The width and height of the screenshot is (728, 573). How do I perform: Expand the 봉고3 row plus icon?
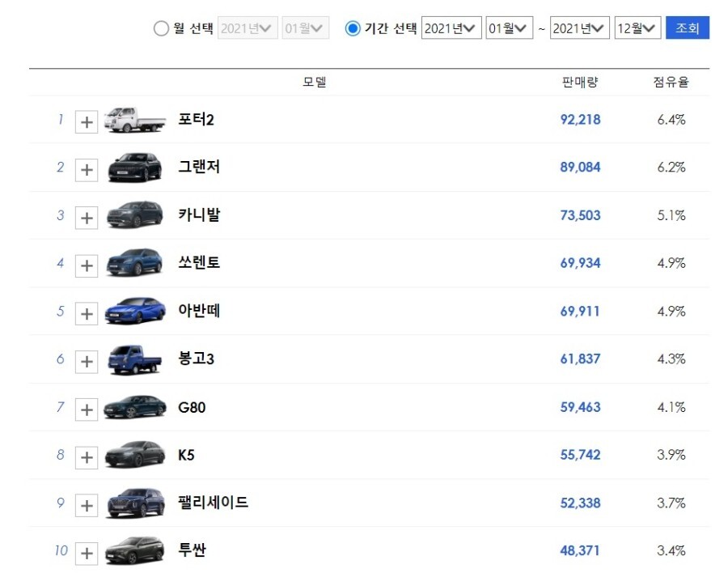(87, 362)
